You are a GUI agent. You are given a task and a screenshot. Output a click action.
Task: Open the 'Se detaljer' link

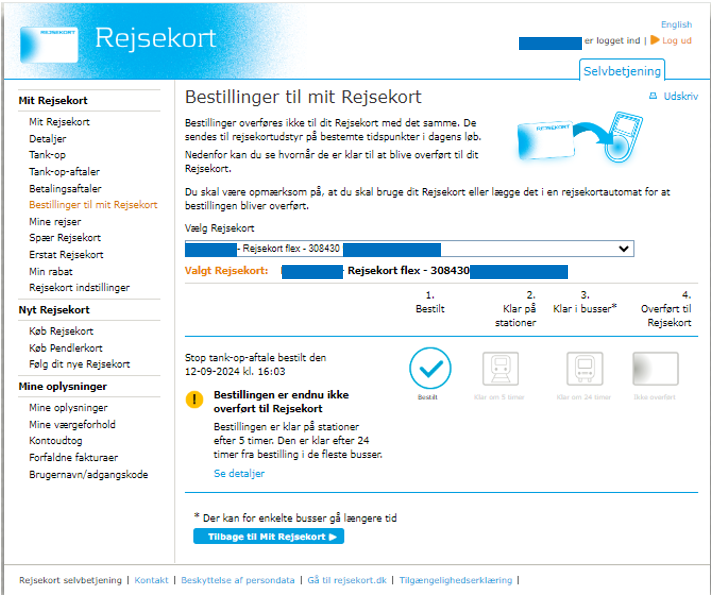coord(239,473)
